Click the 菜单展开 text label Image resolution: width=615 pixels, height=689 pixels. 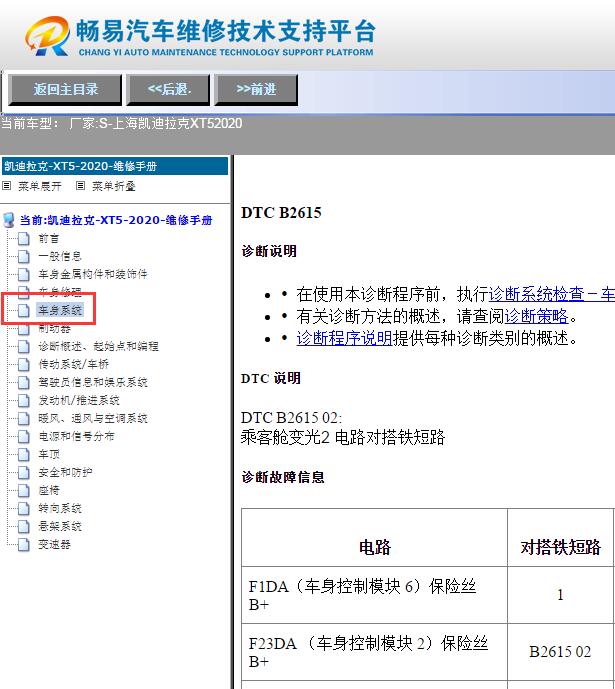click(x=40, y=186)
